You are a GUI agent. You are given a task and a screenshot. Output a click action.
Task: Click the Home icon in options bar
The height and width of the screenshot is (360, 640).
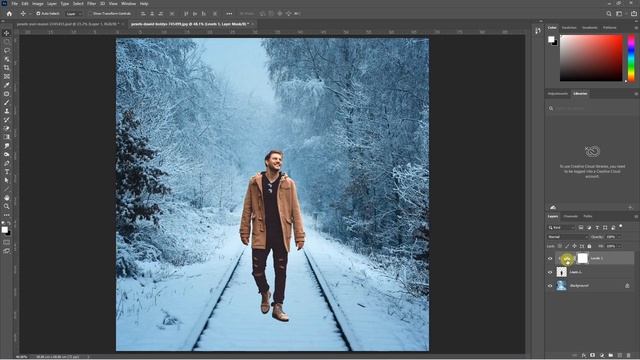pyautogui.click(x=9, y=13)
